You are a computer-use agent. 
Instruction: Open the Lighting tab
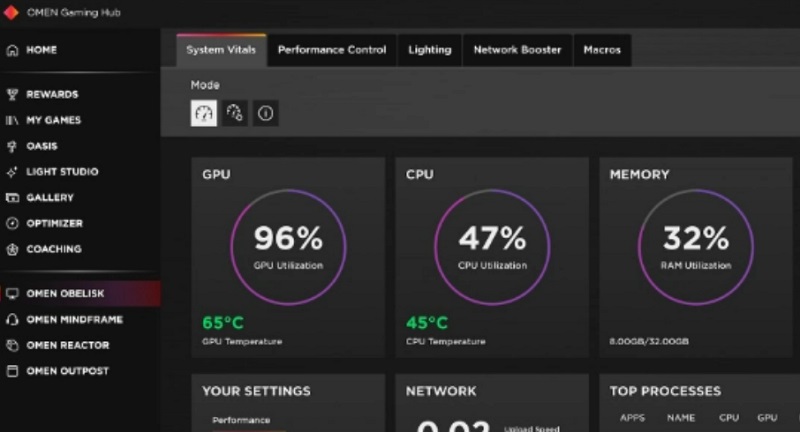pos(430,50)
